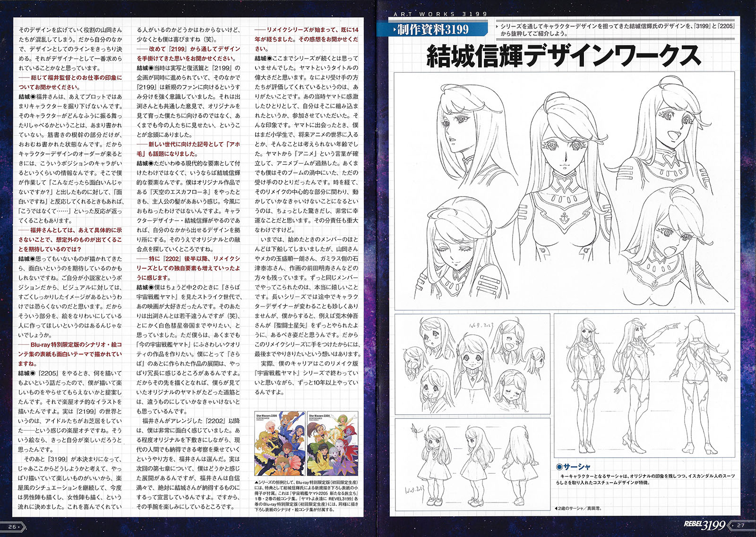
Task: Click the red question mentioning 「アホ毛」
Action: (189, 149)
